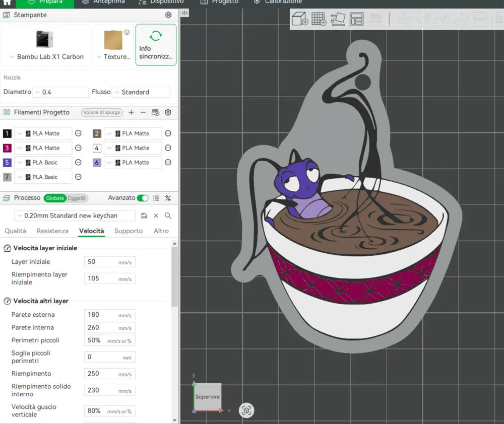Edit filament 6 PLA Matte settings
The height and width of the screenshot is (424, 504).
168,162
